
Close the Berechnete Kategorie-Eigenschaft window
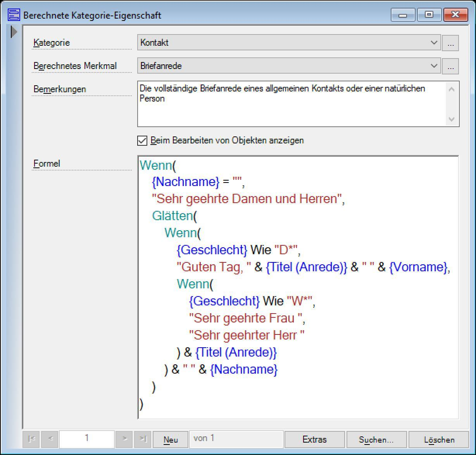pos(455,15)
